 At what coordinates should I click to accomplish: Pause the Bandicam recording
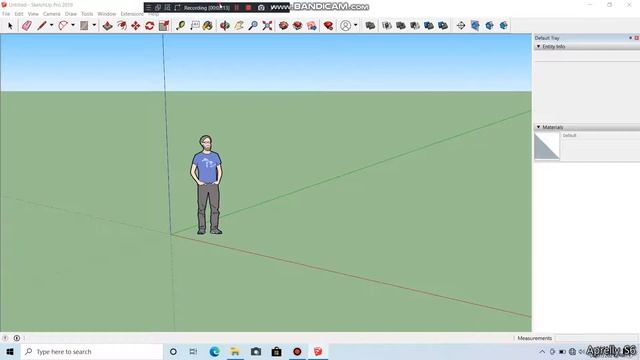click(237, 8)
